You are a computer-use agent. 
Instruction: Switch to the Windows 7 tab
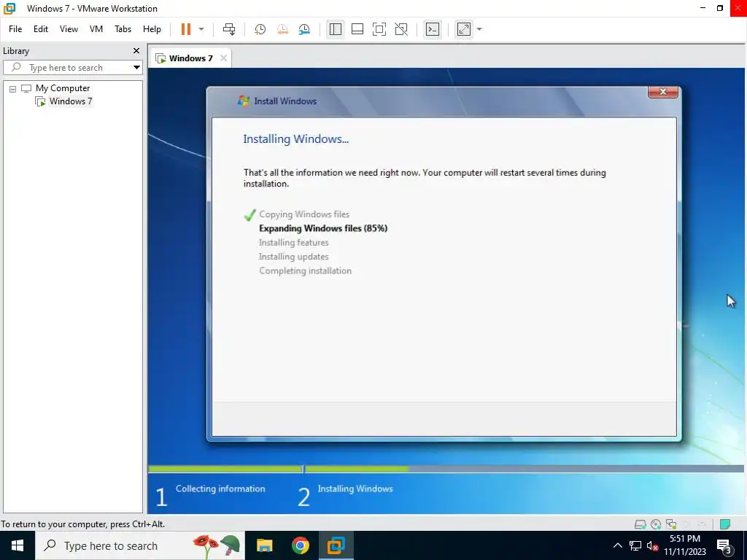(x=191, y=58)
